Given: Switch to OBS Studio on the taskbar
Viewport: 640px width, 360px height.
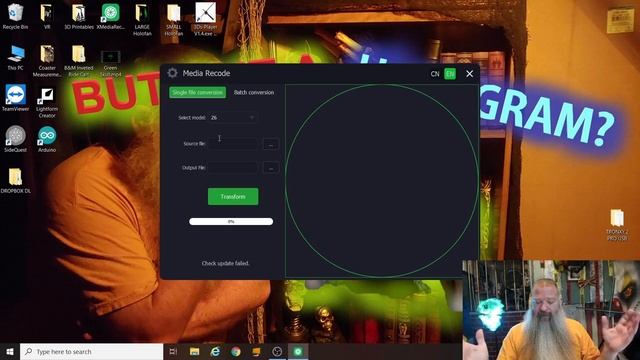Looking at the screenshot, I should 277,351.
